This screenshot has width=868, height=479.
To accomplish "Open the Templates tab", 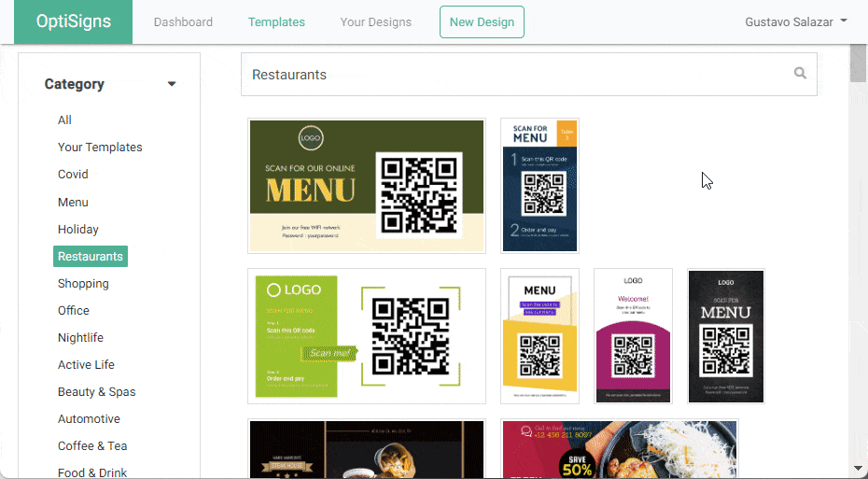I will click(x=276, y=22).
